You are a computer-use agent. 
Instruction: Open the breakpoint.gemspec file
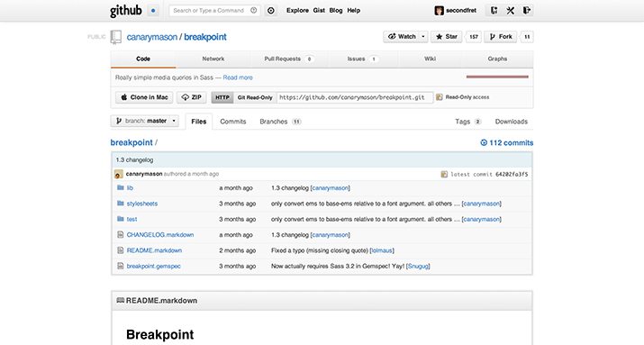(154, 266)
